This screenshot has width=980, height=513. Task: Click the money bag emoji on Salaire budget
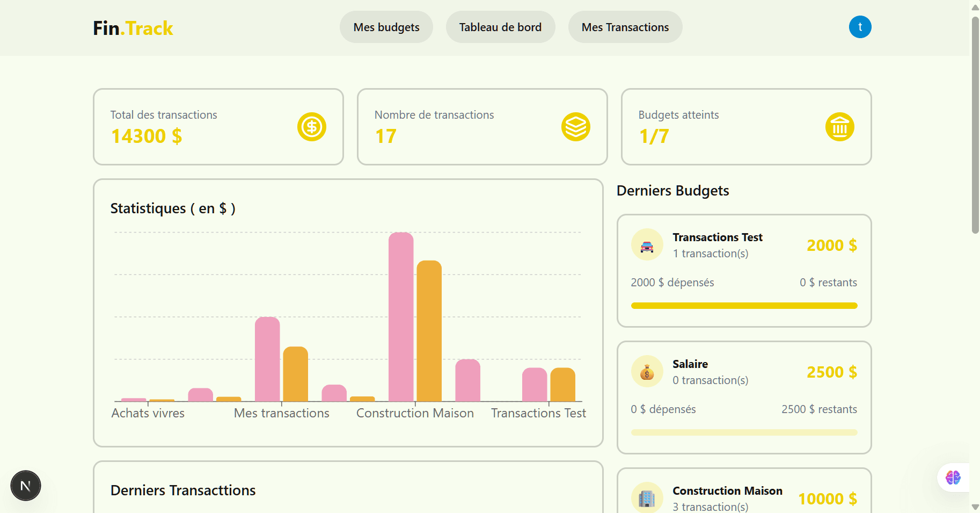tap(647, 372)
